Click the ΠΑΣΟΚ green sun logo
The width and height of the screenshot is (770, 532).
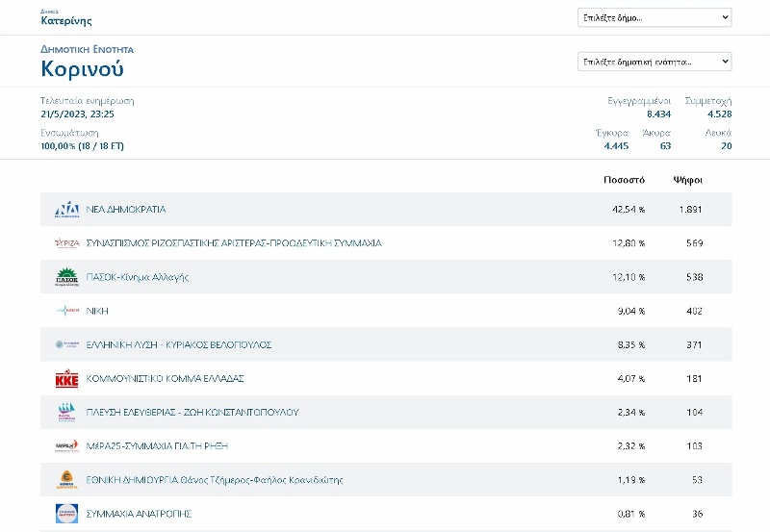tap(66, 277)
